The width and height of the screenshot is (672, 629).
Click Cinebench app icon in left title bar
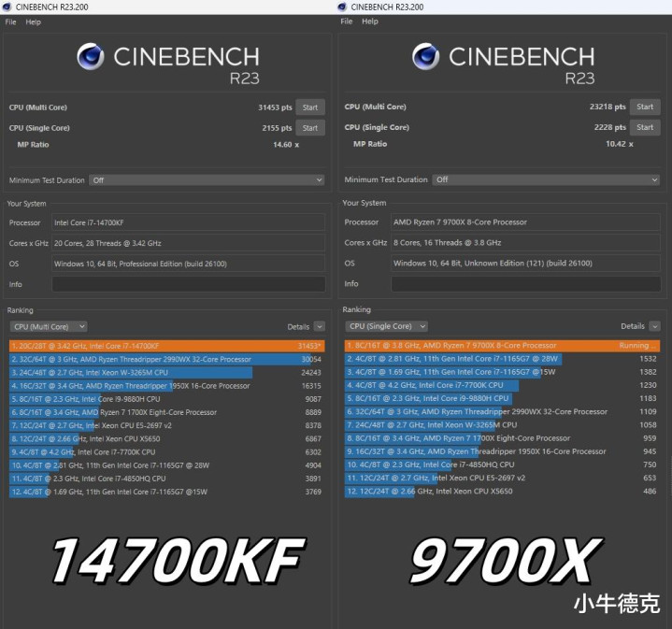7,7
